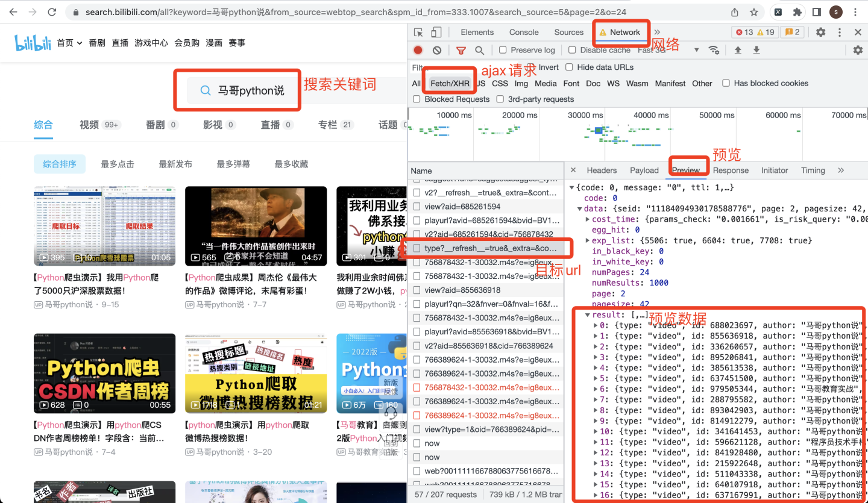Open network search magnifier icon

[x=479, y=51]
